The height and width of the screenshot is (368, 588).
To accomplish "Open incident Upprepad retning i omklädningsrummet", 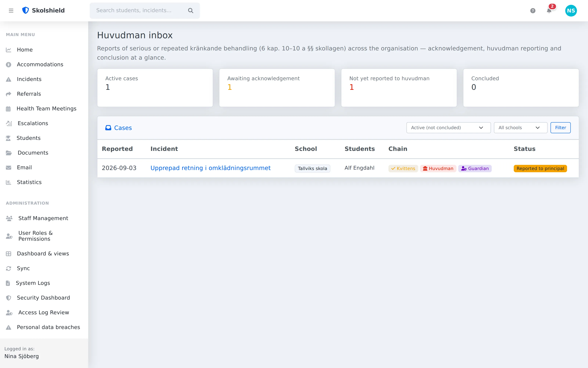I will point(210,168).
